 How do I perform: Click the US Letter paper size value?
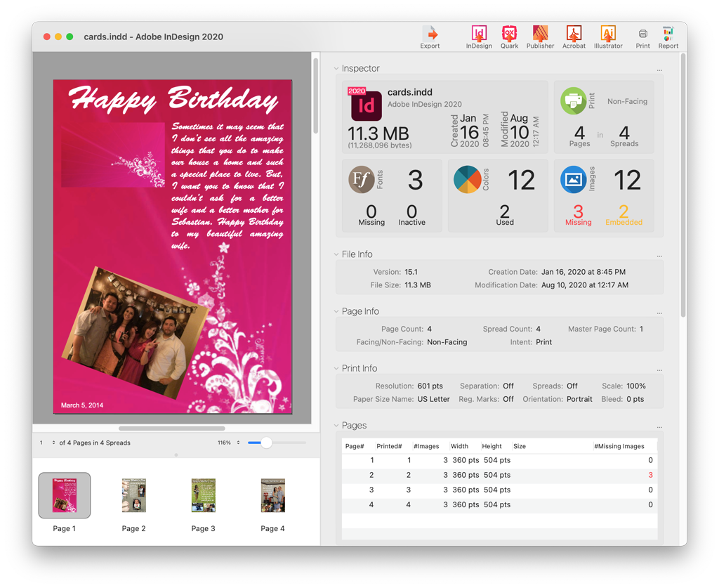(x=433, y=399)
